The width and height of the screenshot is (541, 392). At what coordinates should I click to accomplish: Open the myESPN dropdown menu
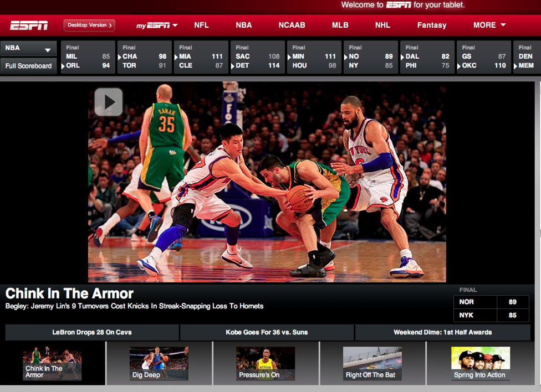coord(157,25)
